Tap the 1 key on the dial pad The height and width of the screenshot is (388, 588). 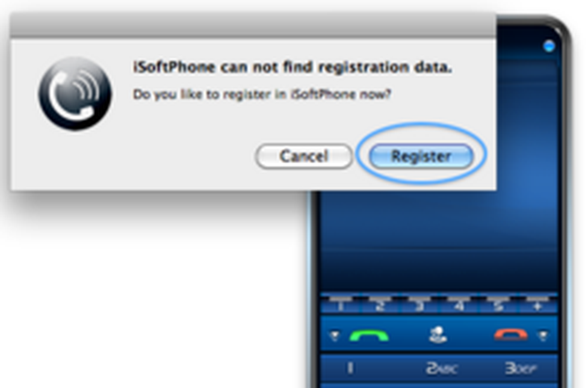click(350, 368)
